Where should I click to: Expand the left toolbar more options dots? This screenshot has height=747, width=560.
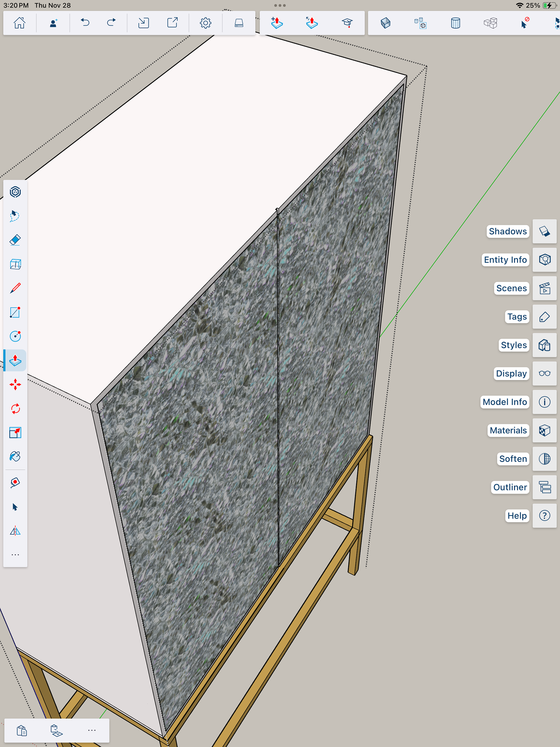tap(15, 555)
